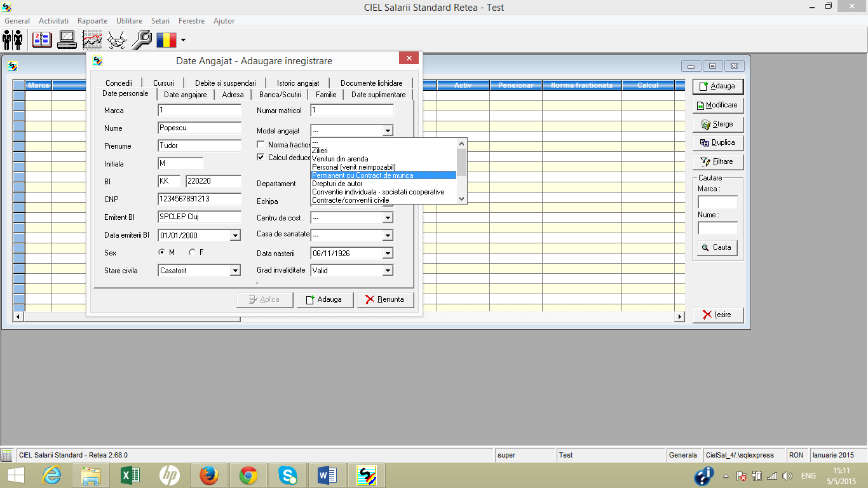Click the blue help icon in system tray
The width and height of the screenshot is (868, 488).
point(703,476)
